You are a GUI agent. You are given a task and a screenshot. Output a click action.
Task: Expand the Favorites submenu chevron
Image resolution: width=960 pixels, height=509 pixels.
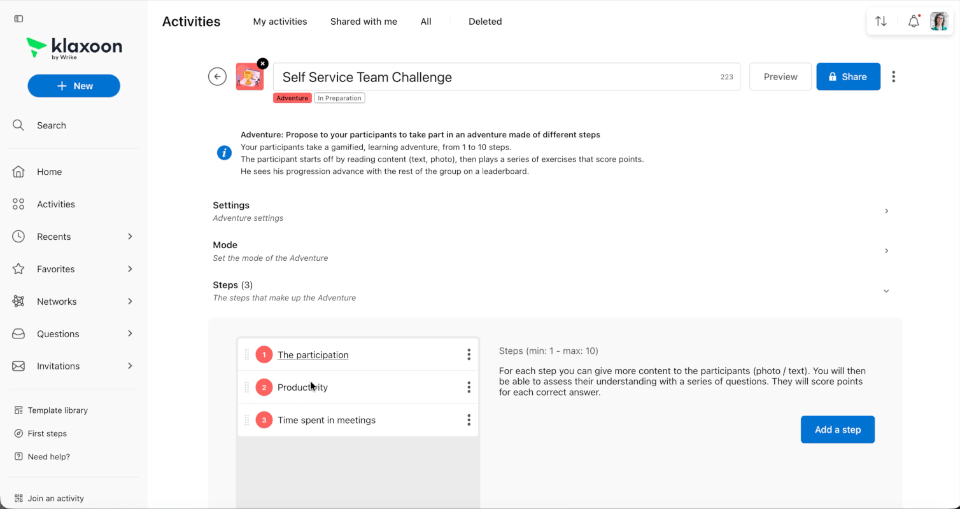(130, 269)
